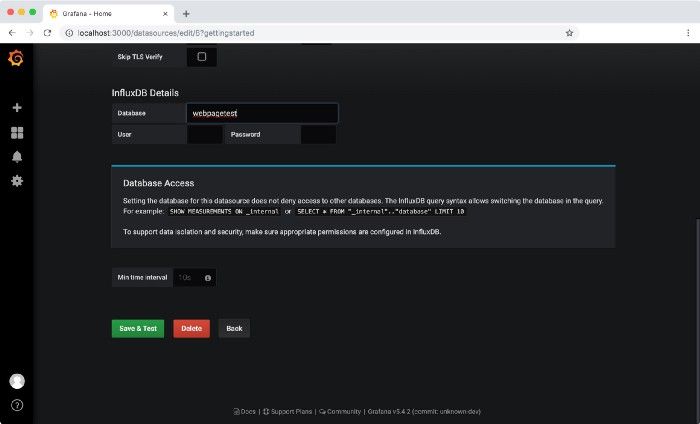
Task: Click the Min time interval info icon
Action: pyautogui.click(x=208, y=278)
